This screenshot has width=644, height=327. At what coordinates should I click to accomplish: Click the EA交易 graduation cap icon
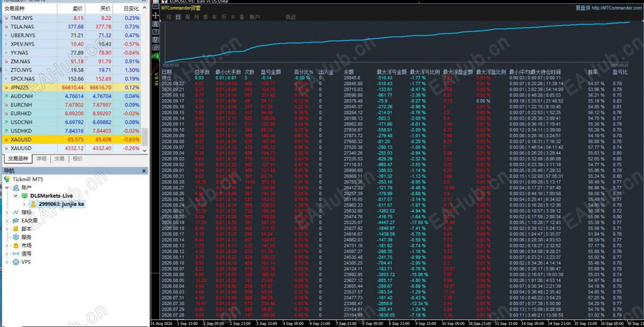pos(16,220)
